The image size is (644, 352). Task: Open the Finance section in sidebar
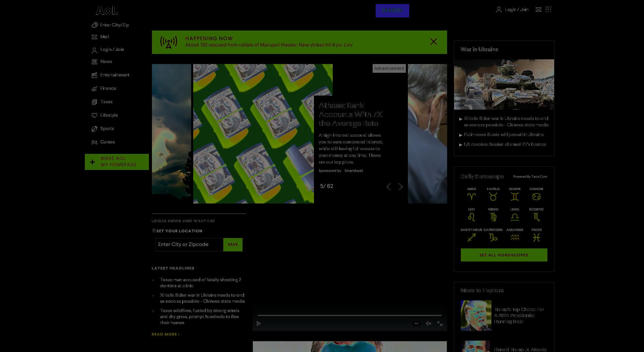(x=108, y=89)
